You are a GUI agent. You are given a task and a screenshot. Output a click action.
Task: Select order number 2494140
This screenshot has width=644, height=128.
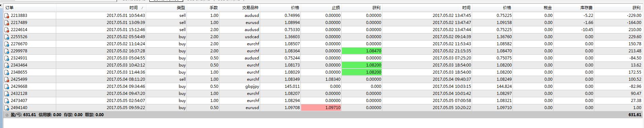click(x=19, y=108)
